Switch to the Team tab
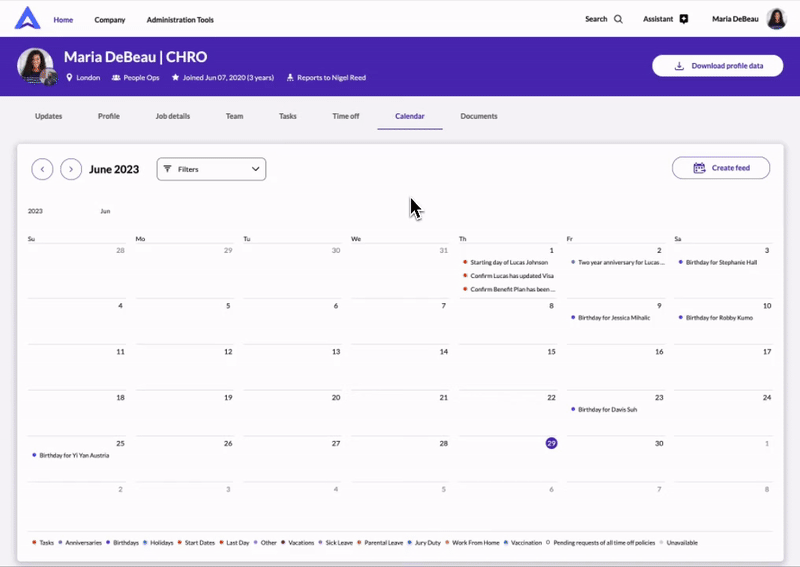Image resolution: width=800 pixels, height=567 pixels. click(x=234, y=116)
